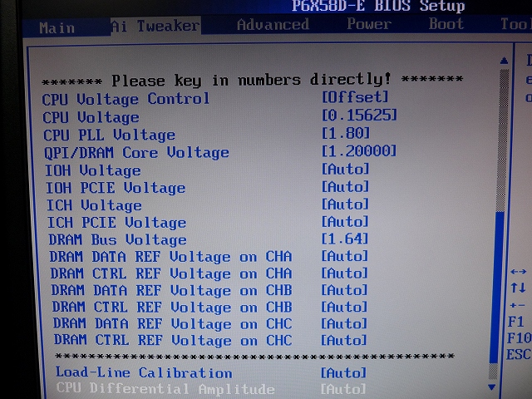This screenshot has height=399, width=532.
Task: Switch to the Boot tab
Action: click(x=446, y=24)
